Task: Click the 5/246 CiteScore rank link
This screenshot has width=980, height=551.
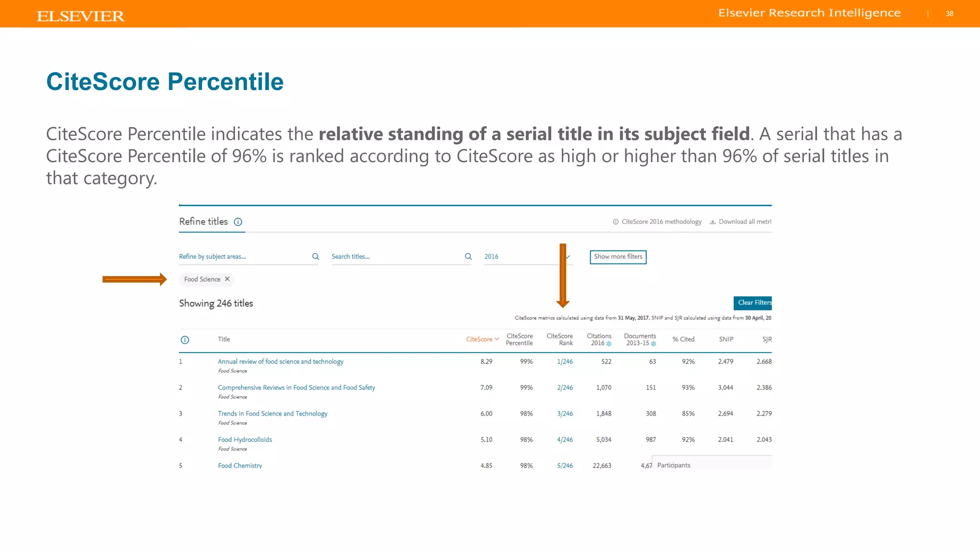Action: (x=565, y=465)
